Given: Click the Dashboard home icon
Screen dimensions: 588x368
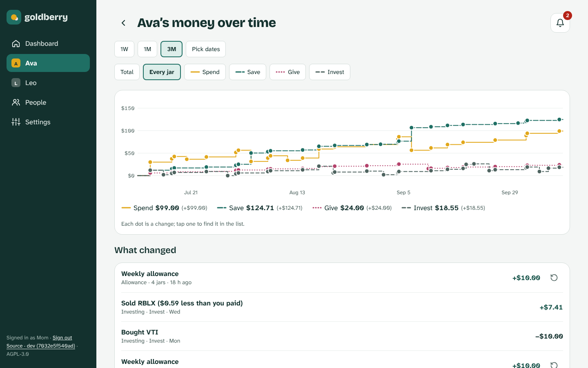Looking at the screenshot, I should click(x=16, y=43).
